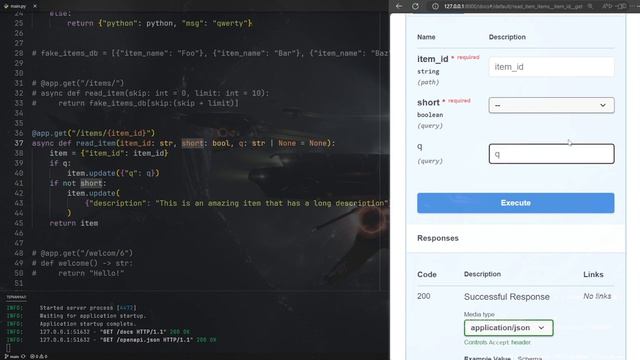This screenshot has width=640, height=360.
Task: Open the application/json media type dropdown
Action: click(509, 328)
